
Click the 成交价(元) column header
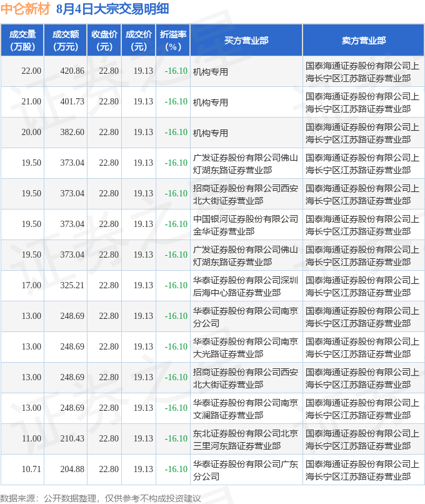(x=139, y=41)
